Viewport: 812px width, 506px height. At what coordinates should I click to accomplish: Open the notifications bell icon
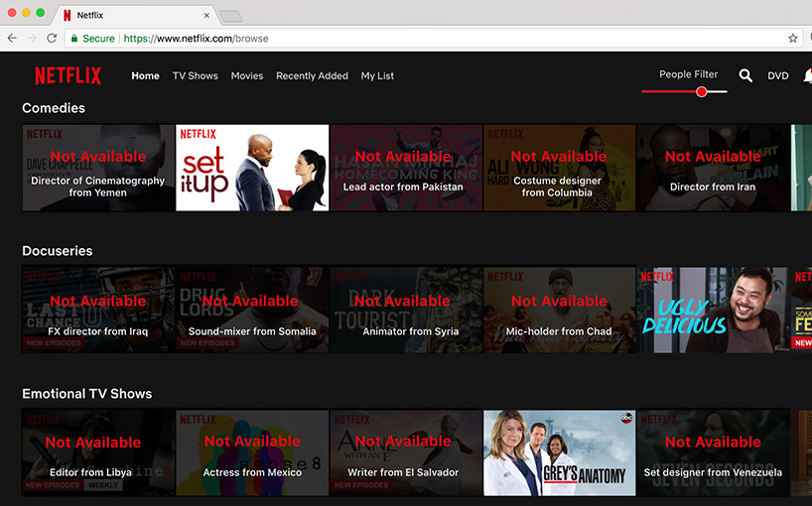coord(808,75)
